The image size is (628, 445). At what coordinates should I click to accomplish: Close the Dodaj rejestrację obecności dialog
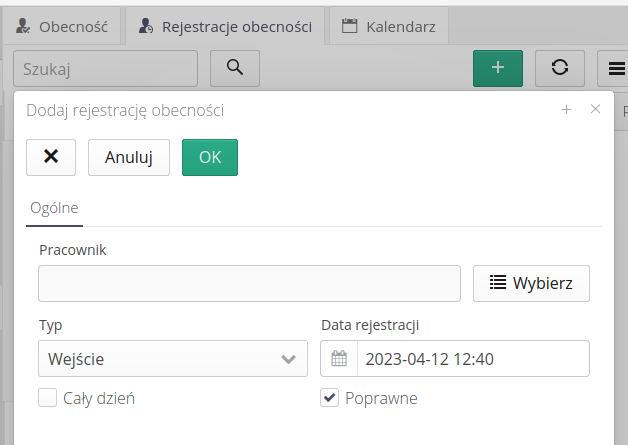pyautogui.click(x=595, y=110)
